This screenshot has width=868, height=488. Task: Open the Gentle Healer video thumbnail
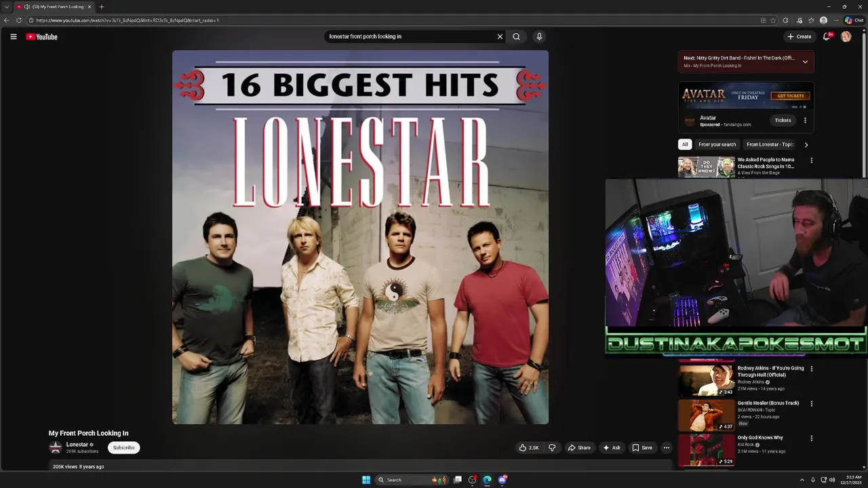tap(706, 415)
